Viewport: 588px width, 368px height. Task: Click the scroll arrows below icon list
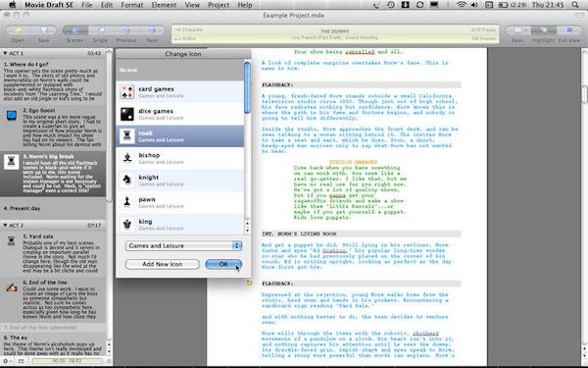(247, 227)
